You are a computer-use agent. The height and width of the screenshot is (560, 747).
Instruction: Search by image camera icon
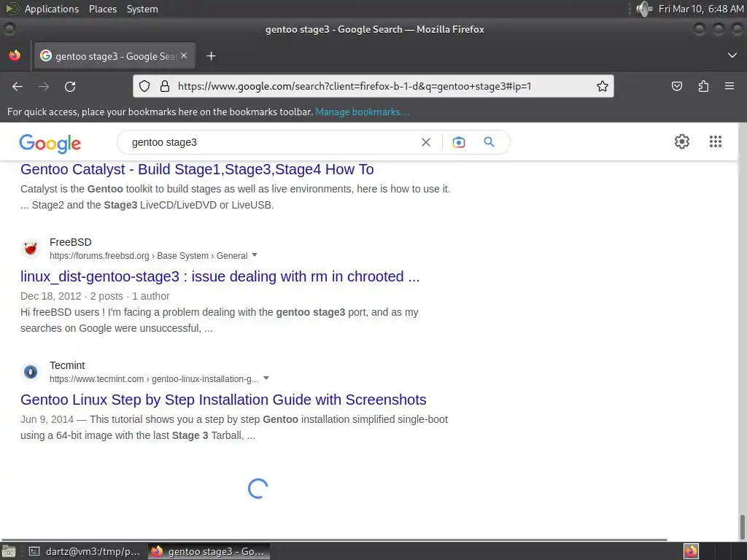(x=458, y=142)
